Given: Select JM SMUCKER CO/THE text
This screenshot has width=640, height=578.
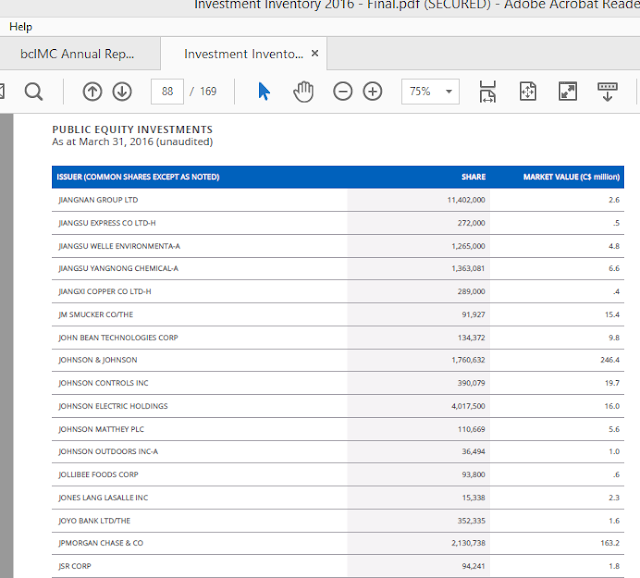Looking at the screenshot, I should point(96,315).
